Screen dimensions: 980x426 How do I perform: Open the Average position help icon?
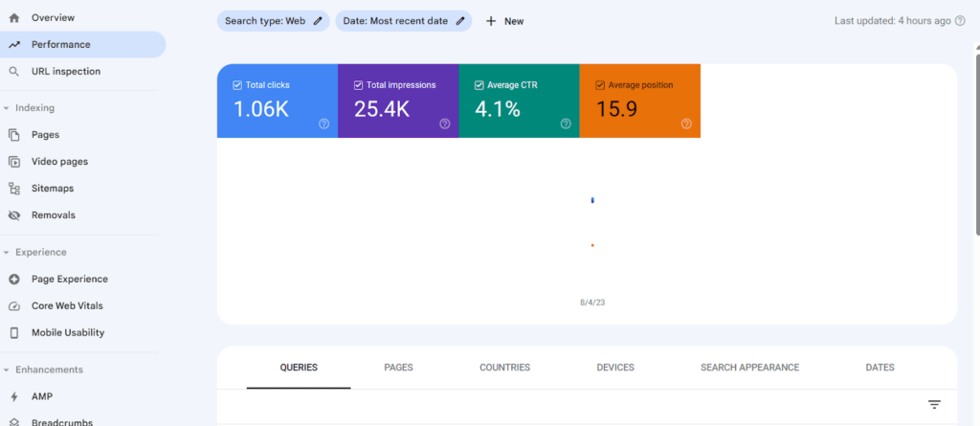tap(686, 123)
